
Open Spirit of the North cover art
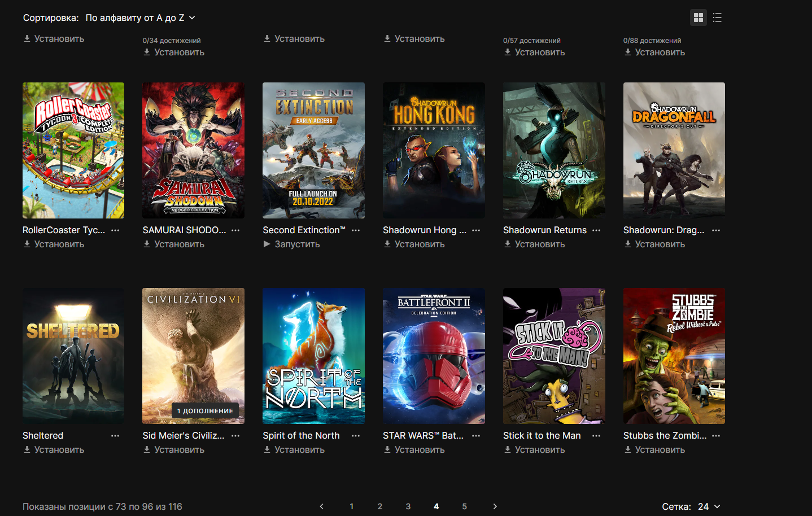tap(313, 356)
